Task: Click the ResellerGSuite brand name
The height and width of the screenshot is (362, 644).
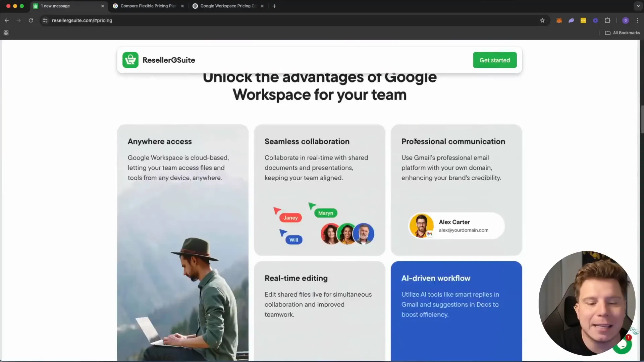Action: [x=169, y=60]
